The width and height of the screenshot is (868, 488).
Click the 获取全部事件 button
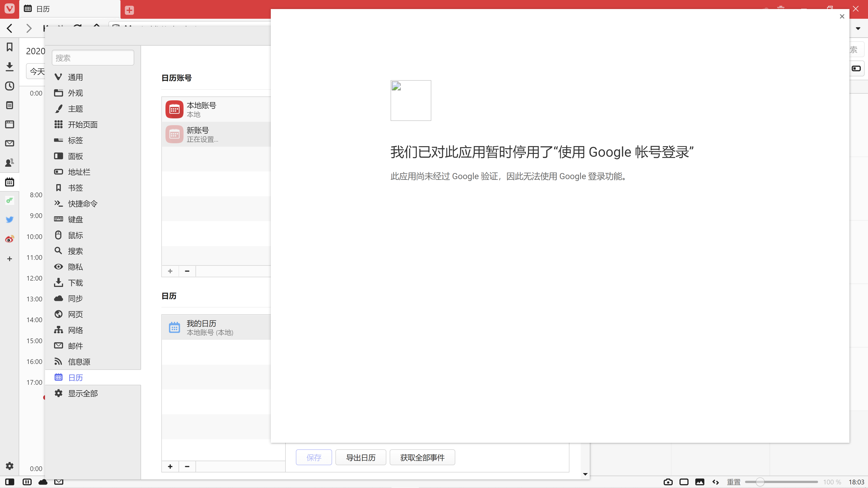coord(422,457)
